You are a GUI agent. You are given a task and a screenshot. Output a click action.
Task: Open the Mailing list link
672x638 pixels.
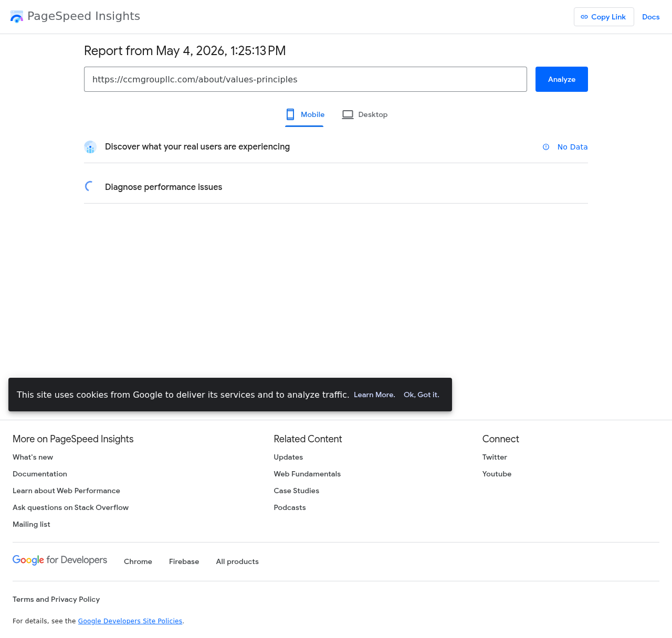[31, 524]
